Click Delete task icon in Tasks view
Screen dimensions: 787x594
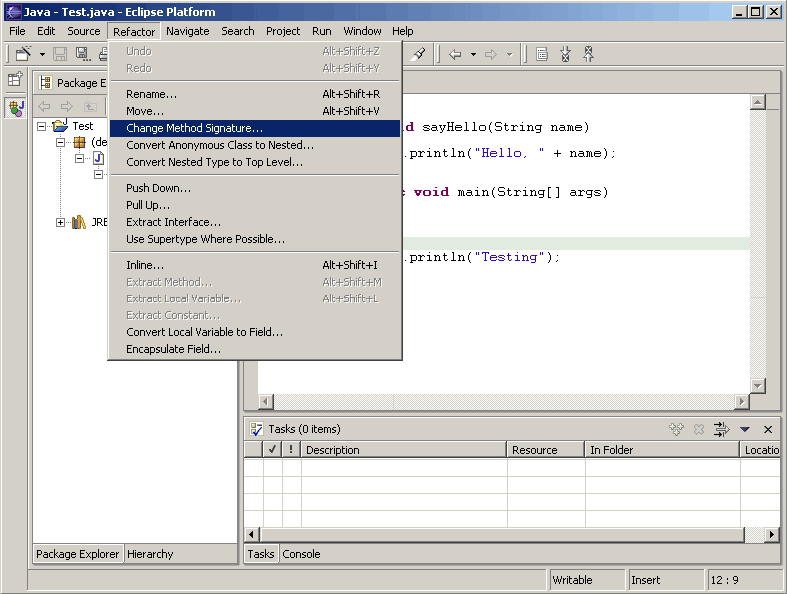coord(699,429)
